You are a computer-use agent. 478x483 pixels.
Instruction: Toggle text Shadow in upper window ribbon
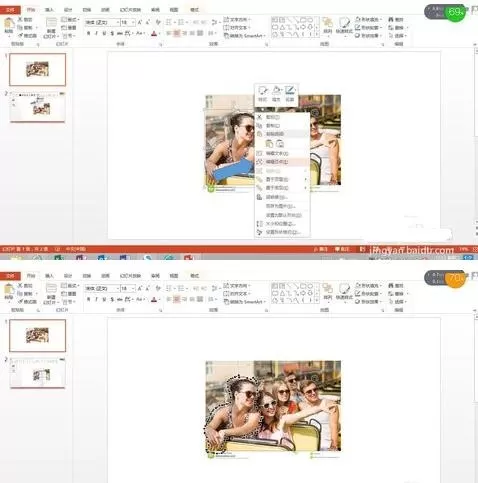click(x=112, y=33)
